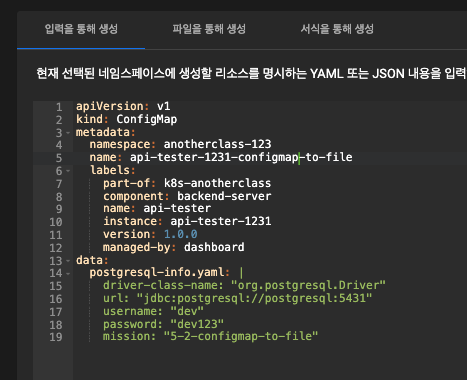Image resolution: width=467 pixels, height=380 pixels.
Task: Open the 파일을 통해 생성 tab
Action: click(x=209, y=29)
